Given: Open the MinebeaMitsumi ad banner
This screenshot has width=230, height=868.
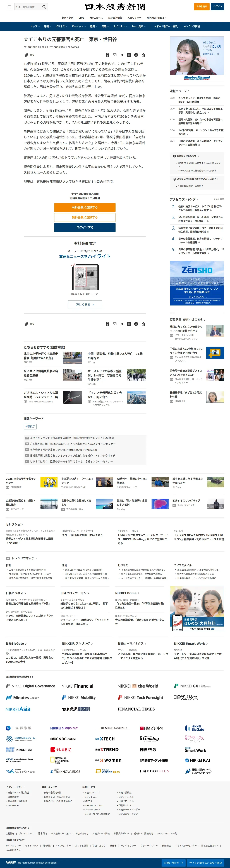Looking at the screenshot, I should [197, 59].
